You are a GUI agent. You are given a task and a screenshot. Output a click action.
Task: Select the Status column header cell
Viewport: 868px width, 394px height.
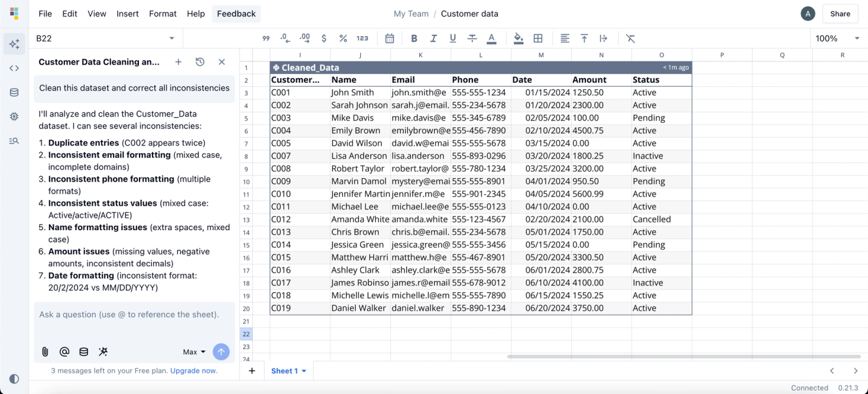[x=662, y=80]
